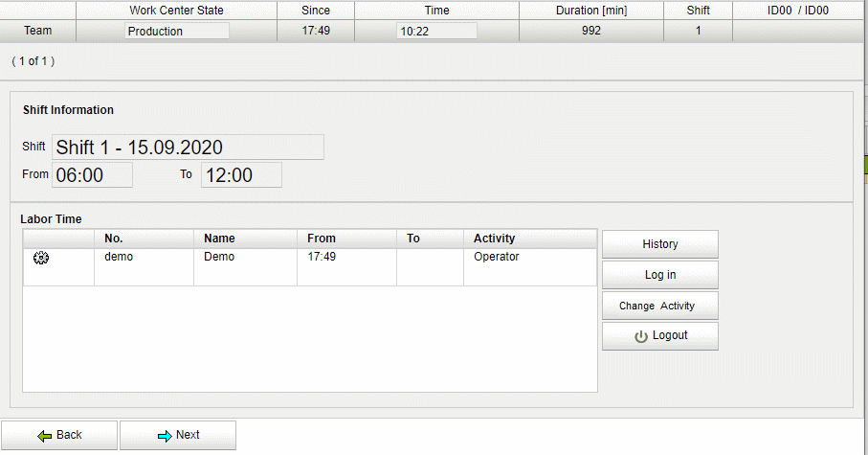Click the Change Activity button
The image size is (868, 455).
(660, 306)
